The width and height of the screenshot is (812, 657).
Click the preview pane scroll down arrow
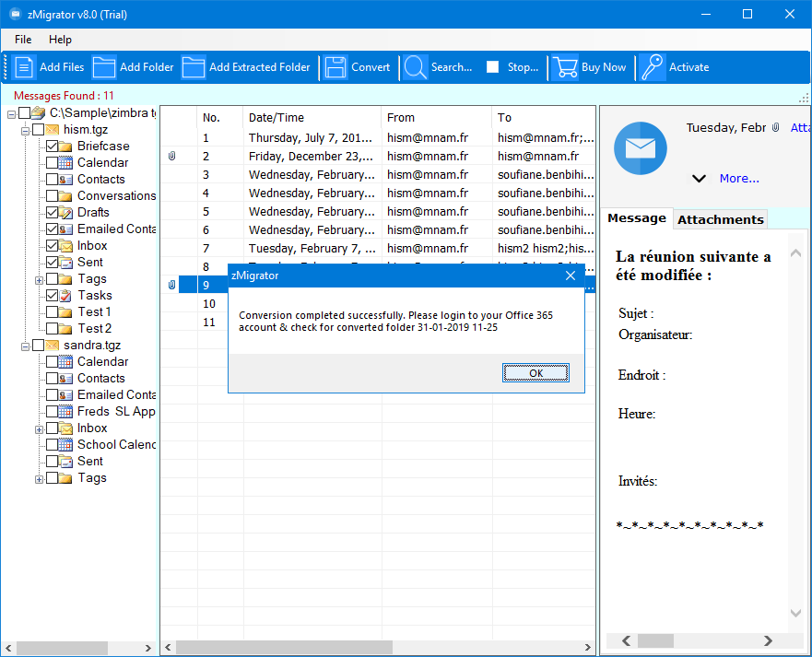click(795, 613)
